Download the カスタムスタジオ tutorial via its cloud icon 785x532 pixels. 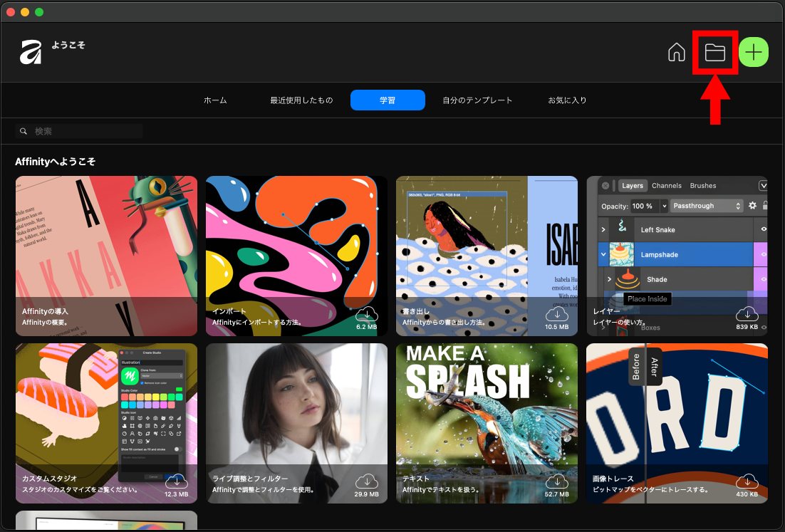click(x=176, y=482)
